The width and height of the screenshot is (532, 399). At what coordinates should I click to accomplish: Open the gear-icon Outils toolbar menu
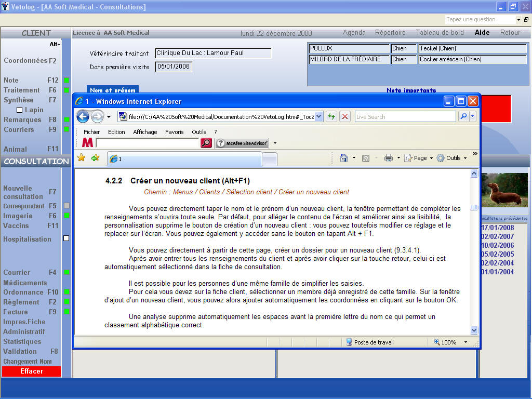451,158
